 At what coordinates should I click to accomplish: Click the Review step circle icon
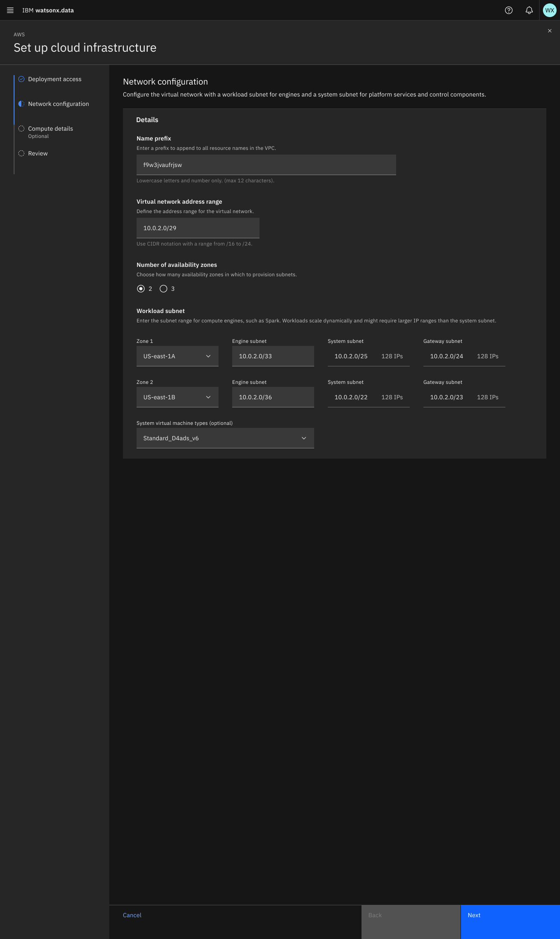tap(21, 153)
